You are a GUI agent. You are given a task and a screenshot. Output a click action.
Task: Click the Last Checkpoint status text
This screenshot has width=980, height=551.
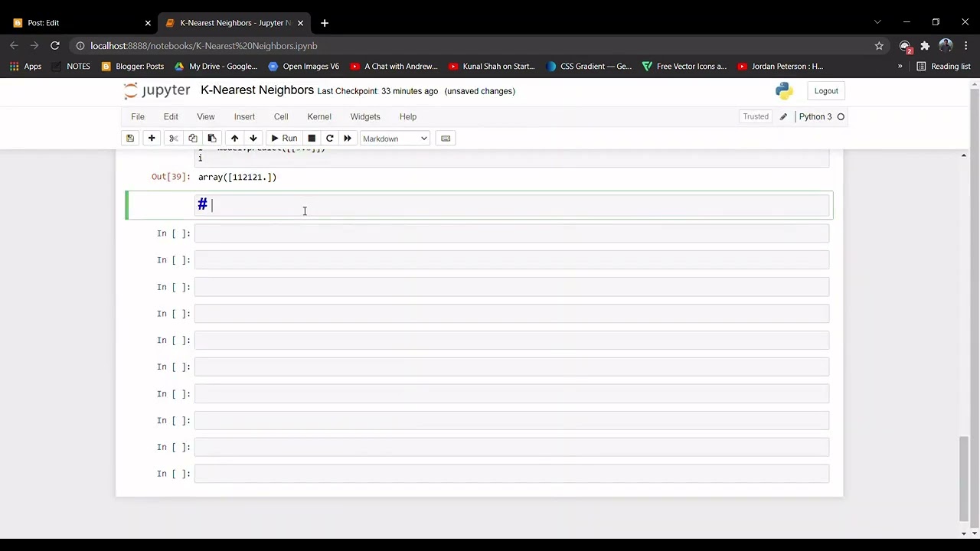coord(377,91)
